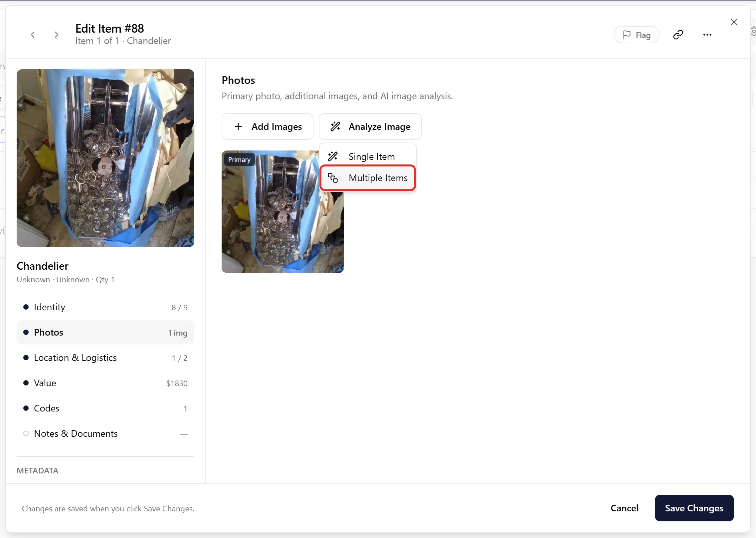Click the magic wand icon in Analyze Image
The height and width of the screenshot is (538, 756).
point(335,127)
